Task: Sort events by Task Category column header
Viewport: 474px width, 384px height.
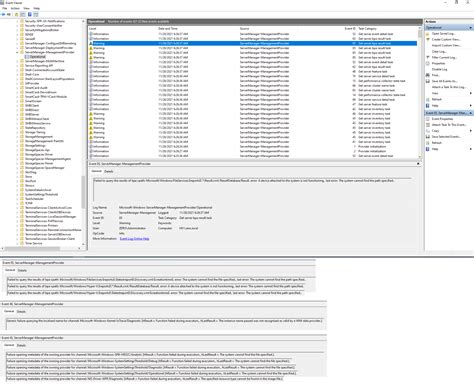Action: pyautogui.click(x=367, y=29)
